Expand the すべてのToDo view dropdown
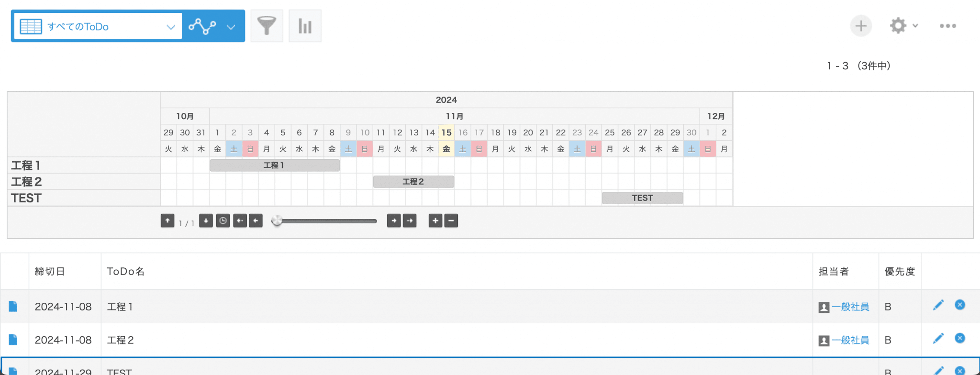This screenshot has width=980, height=375. click(x=170, y=27)
